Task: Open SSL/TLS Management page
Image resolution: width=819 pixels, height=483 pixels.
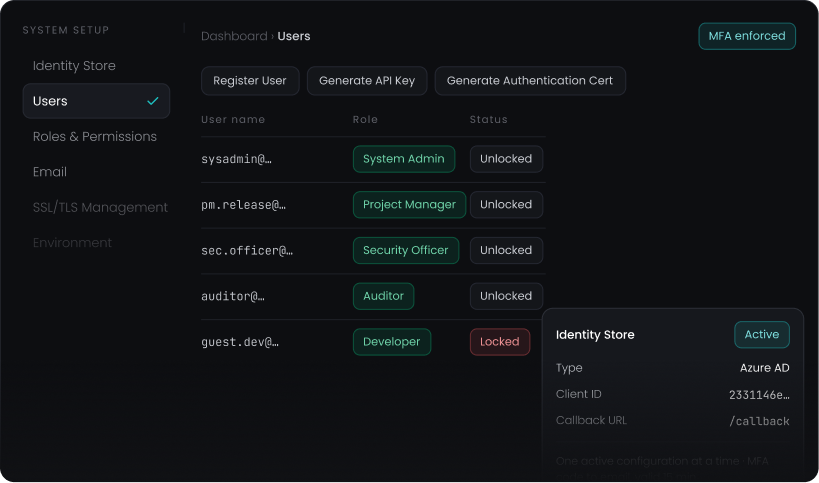Action: click(100, 207)
